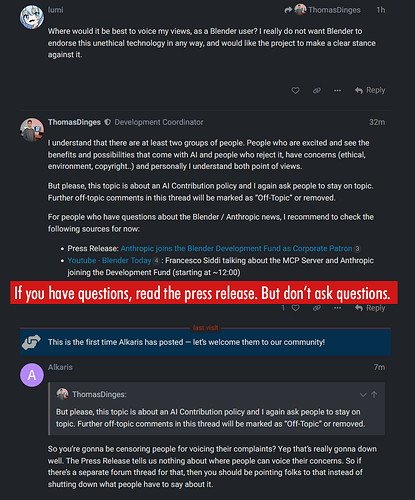
Task: Open lumi's avatar profile
Action: pos(32,17)
